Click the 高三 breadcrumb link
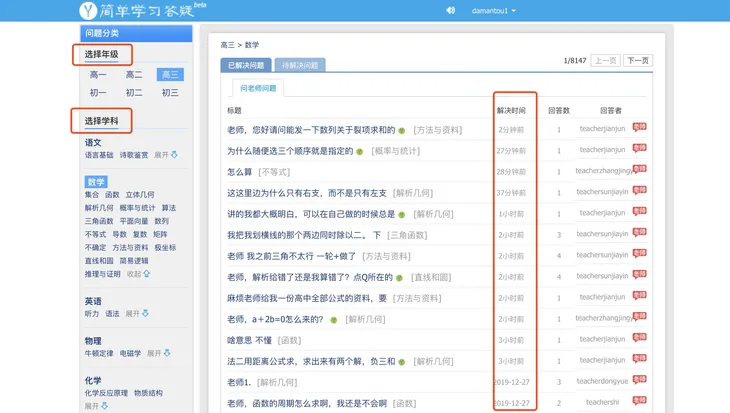 click(x=229, y=45)
